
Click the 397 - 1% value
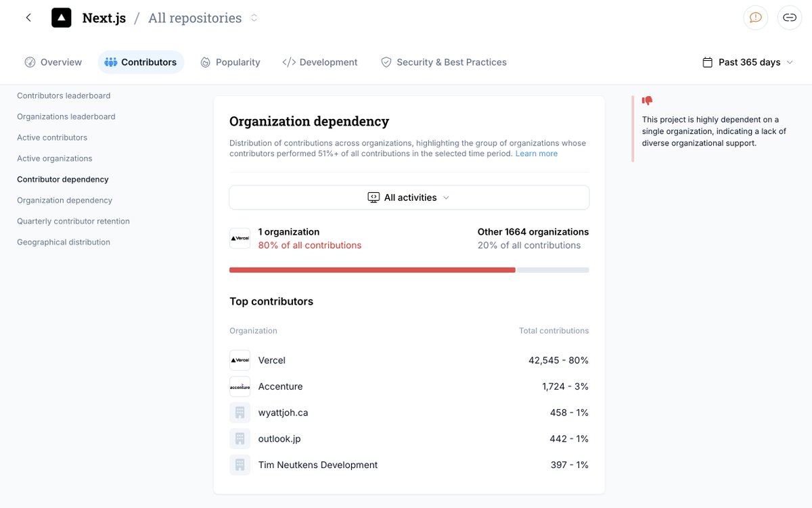pyautogui.click(x=570, y=465)
